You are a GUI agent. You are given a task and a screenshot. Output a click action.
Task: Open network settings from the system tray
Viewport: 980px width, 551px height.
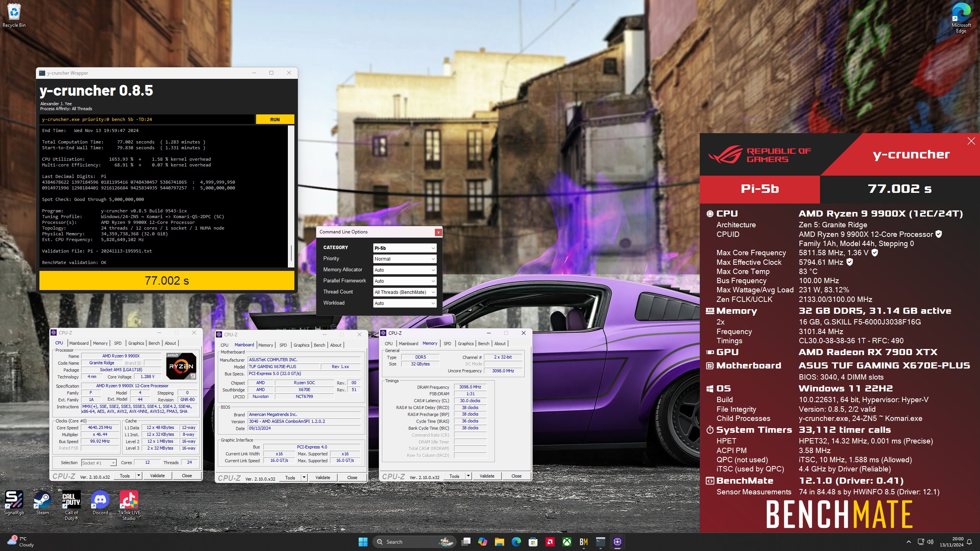click(921, 542)
